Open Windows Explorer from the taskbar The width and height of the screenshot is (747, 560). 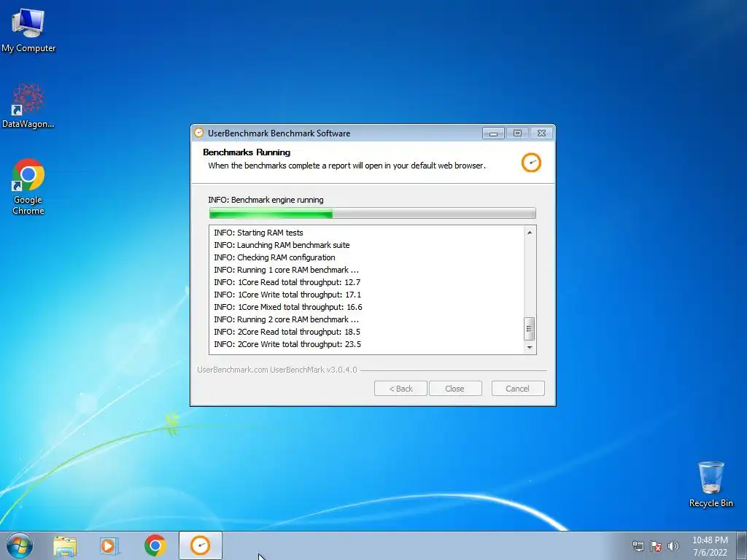click(x=65, y=545)
